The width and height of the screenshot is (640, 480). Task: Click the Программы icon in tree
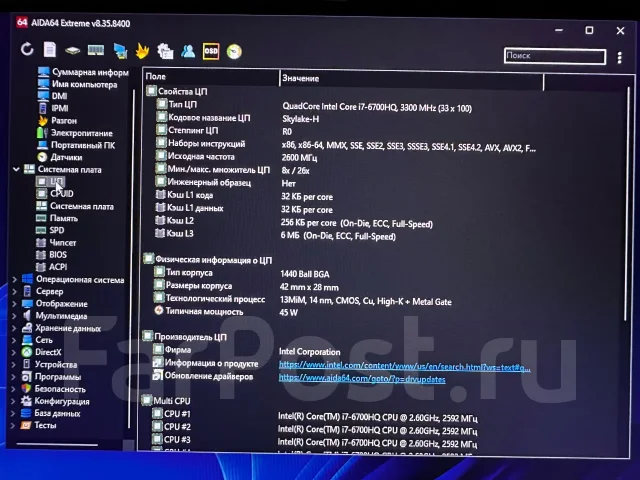point(27,376)
